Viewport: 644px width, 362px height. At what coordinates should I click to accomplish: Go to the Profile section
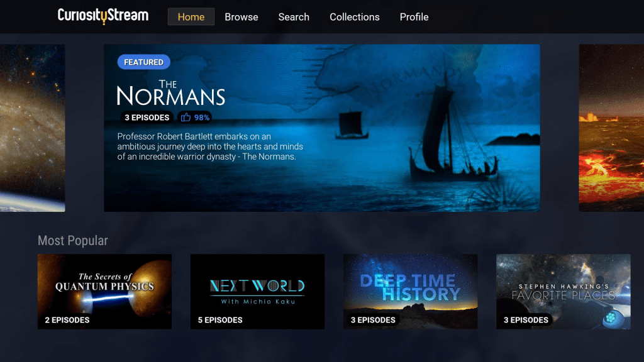click(414, 17)
